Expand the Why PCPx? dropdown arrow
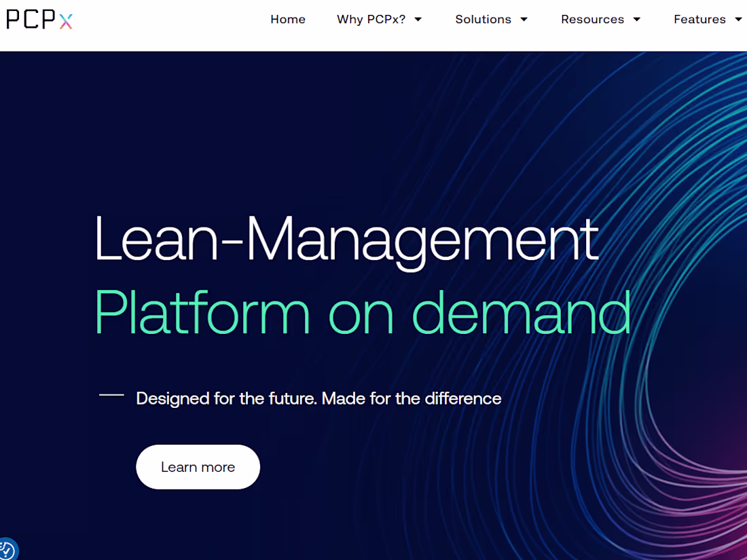The width and height of the screenshot is (747, 560). pyautogui.click(x=419, y=20)
